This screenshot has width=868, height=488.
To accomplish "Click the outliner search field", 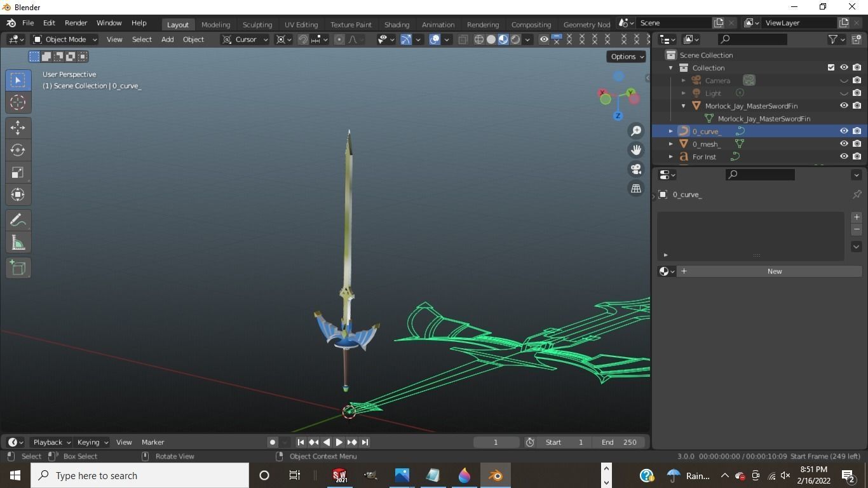I will coord(753,39).
